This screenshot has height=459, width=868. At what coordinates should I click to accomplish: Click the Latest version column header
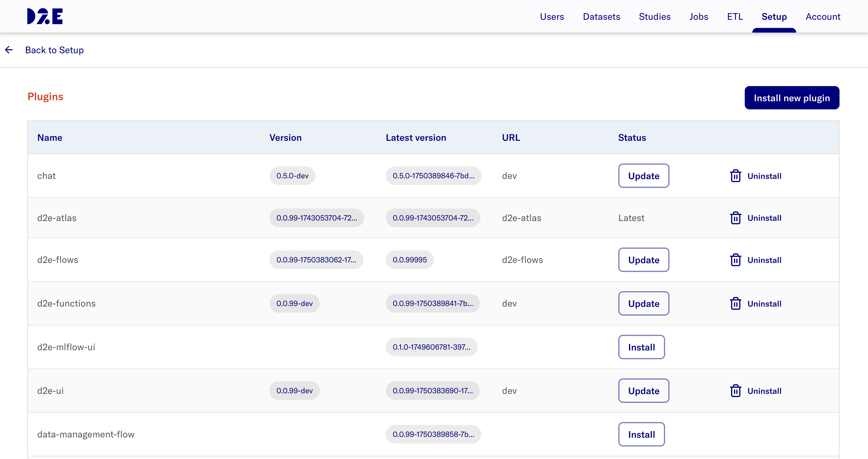point(416,138)
